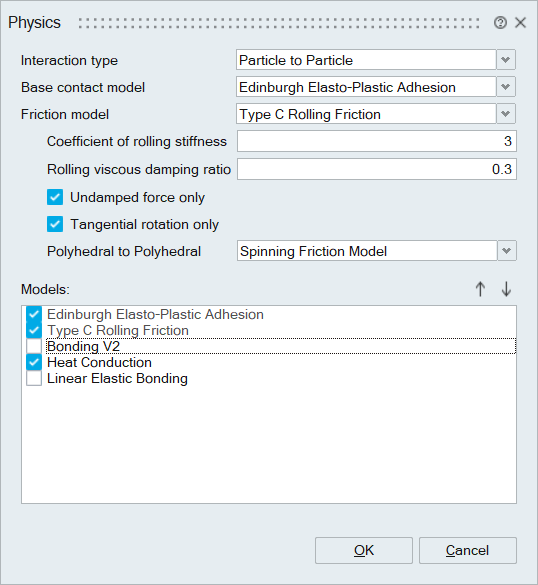
Task: Click Coefficient of rolling stiffness field
Action: pyautogui.click(x=377, y=141)
